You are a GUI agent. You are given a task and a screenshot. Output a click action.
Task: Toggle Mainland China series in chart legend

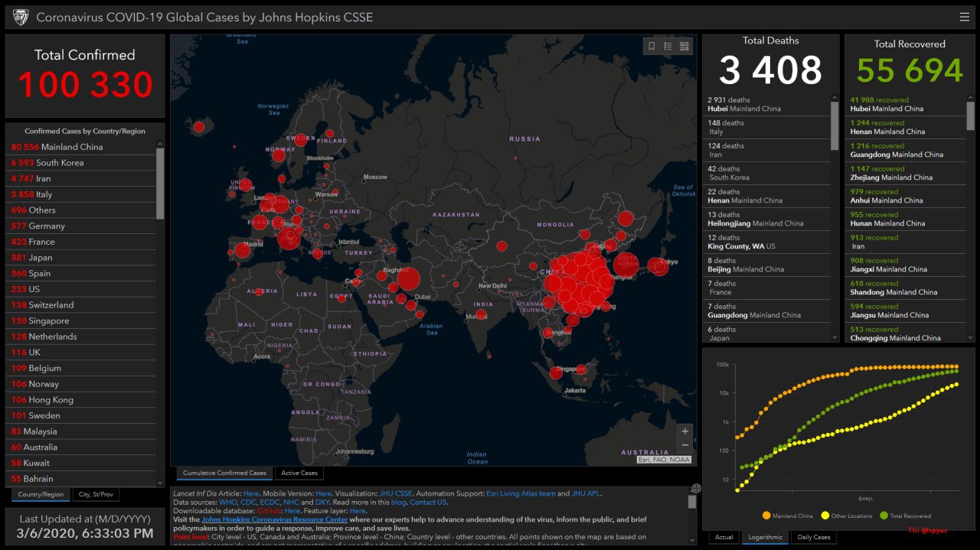(x=788, y=516)
